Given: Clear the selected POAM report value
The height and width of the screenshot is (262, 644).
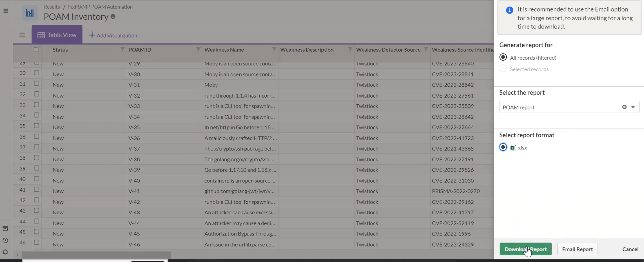Looking at the screenshot, I should click(x=624, y=107).
